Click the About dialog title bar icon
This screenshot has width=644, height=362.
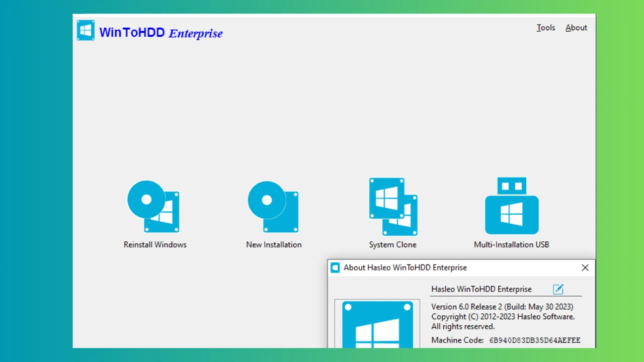(x=335, y=267)
